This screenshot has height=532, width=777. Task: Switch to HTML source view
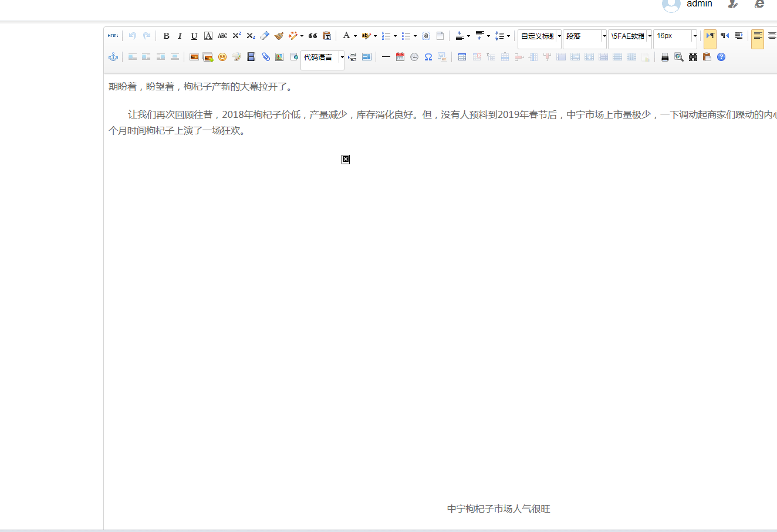(x=113, y=36)
